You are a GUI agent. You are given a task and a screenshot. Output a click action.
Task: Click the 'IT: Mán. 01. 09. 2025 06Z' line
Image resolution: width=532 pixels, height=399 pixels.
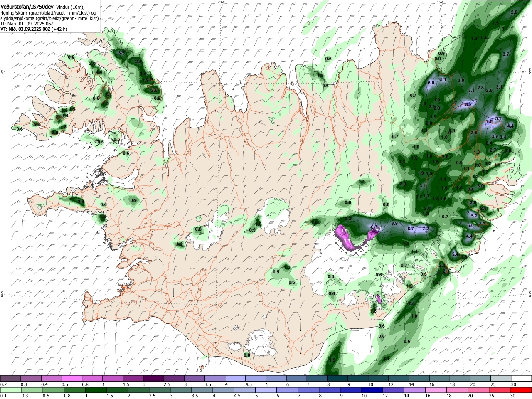[x=27, y=24]
